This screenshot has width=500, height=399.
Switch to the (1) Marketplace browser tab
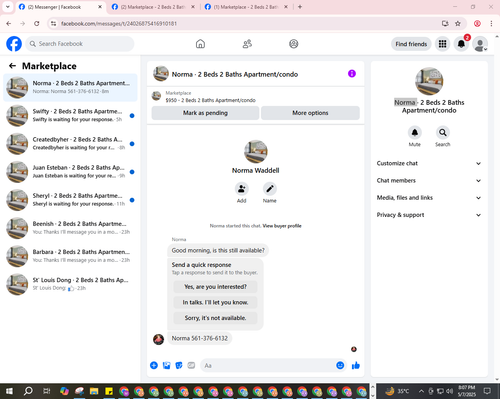point(246,7)
